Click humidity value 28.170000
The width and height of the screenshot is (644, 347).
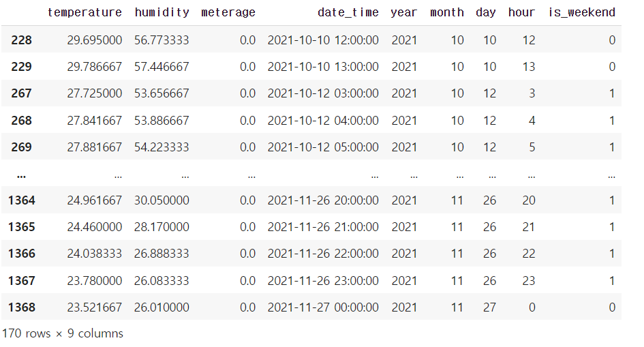click(x=162, y=227)
